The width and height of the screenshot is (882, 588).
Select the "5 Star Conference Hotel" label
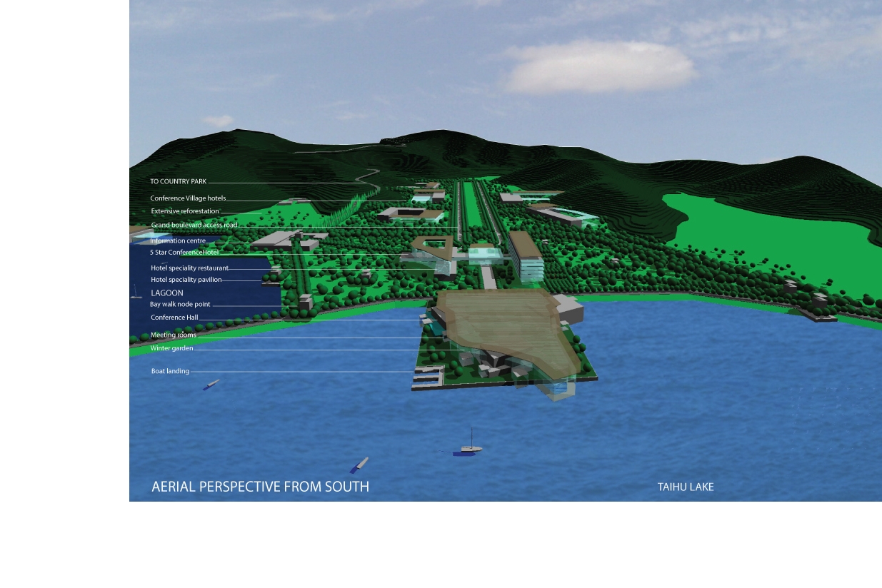click(x=184, y=253)
